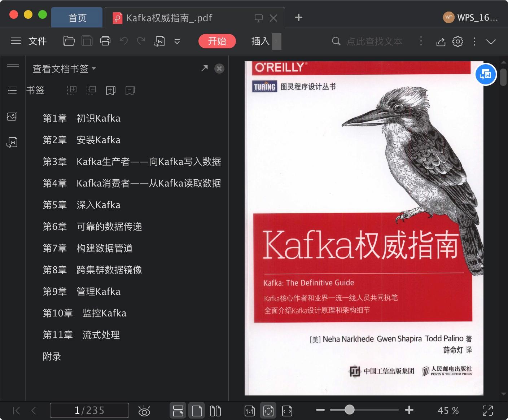This screenshot has height=420, width=508.
Task: Click the PDF convert icon in toolbar
Action: pos(159,41)
